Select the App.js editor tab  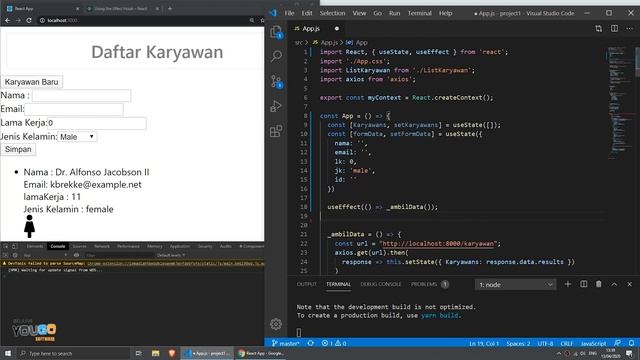coord(316,29)
